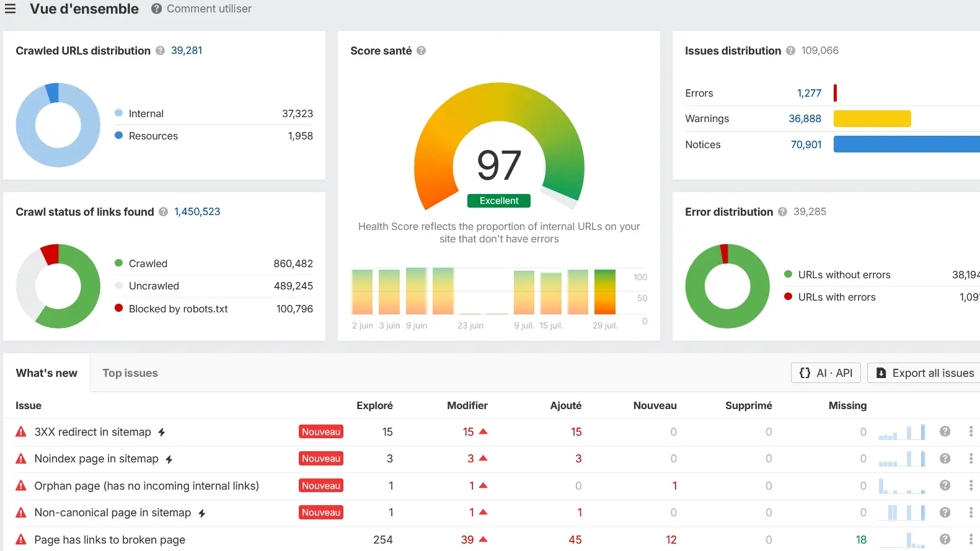
Task: Select the What's new tab
Action: coord(46,373)
